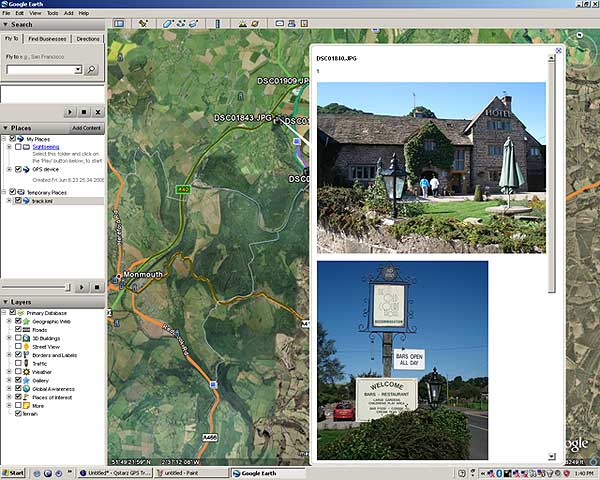The image size is (600, 480).
Task: Click the Places tour slider handle
Action: pyautogui.click(x=68, y=287)
